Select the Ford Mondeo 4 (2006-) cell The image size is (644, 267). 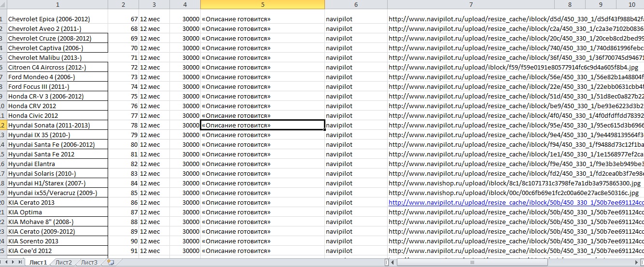pyautogui.click(x=57, y=77)
